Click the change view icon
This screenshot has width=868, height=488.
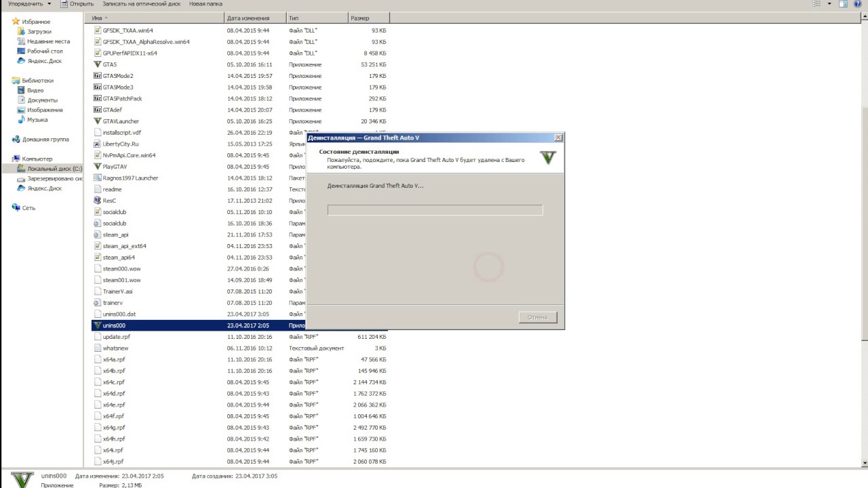816,4
